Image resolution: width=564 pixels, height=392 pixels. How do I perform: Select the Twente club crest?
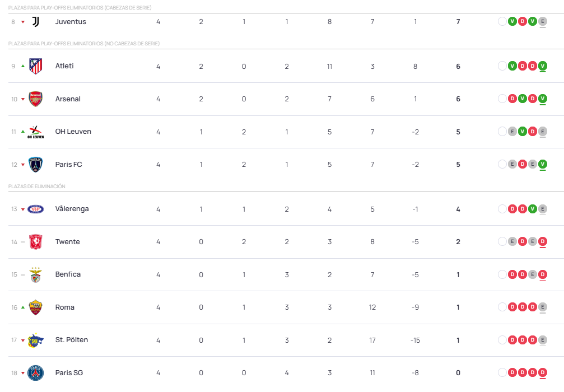pyautogui.click(x=36, y=242)
